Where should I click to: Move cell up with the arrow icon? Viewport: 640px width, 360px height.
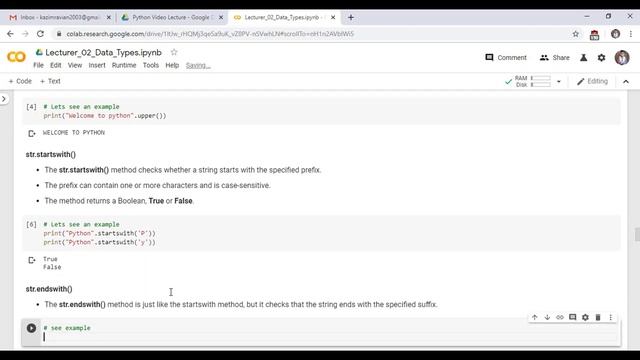tap(535, 317)
